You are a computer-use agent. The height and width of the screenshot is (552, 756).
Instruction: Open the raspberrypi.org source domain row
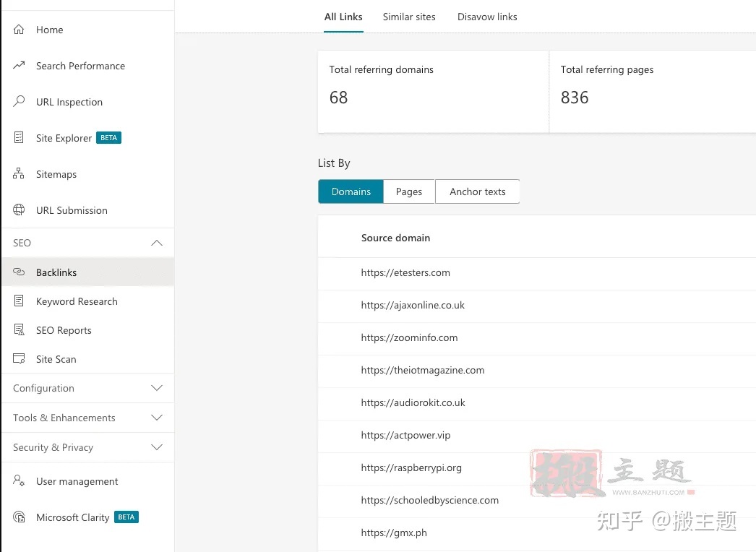(411, 467)
